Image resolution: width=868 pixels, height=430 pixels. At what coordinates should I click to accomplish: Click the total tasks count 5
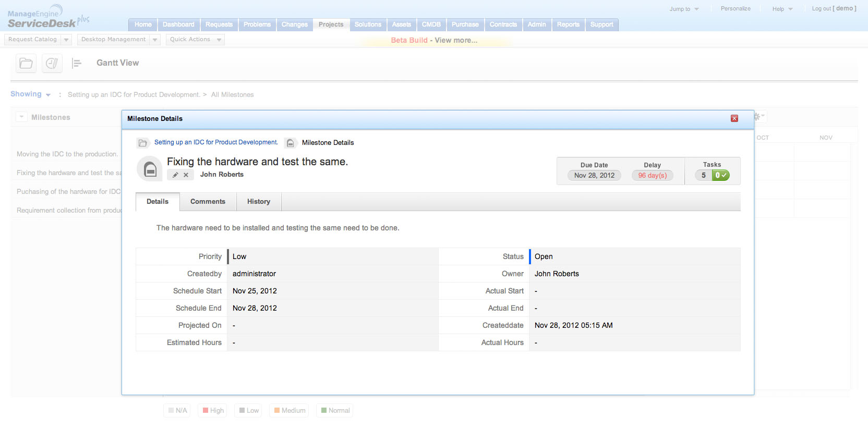pos(704,176)
